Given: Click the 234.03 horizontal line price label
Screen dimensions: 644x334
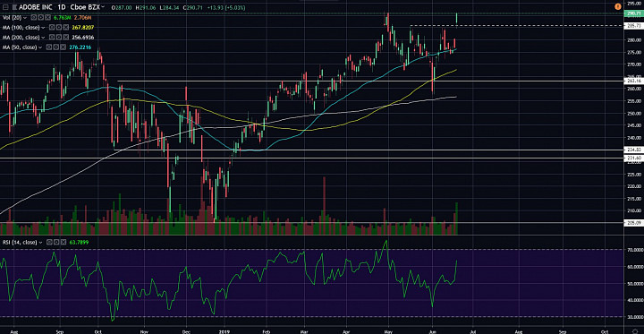Looking at the screenshot, I should 634,150.
